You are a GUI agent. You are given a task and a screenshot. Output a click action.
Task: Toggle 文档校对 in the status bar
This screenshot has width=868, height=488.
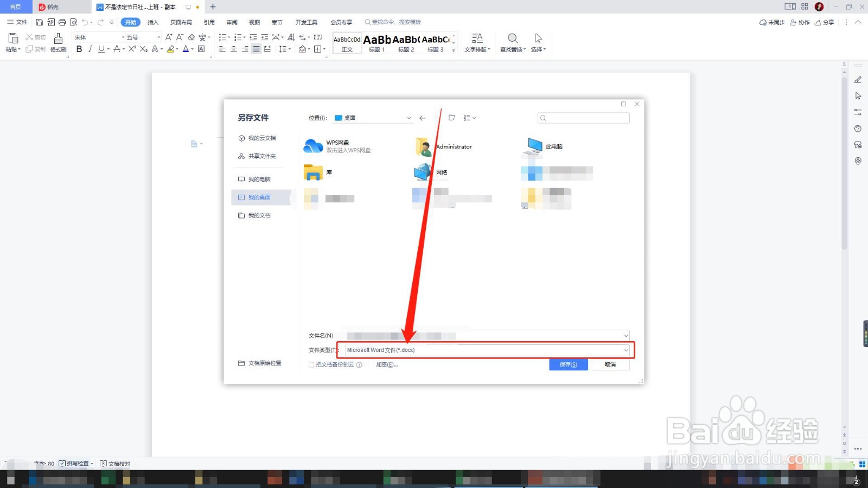tap(115, 464)
